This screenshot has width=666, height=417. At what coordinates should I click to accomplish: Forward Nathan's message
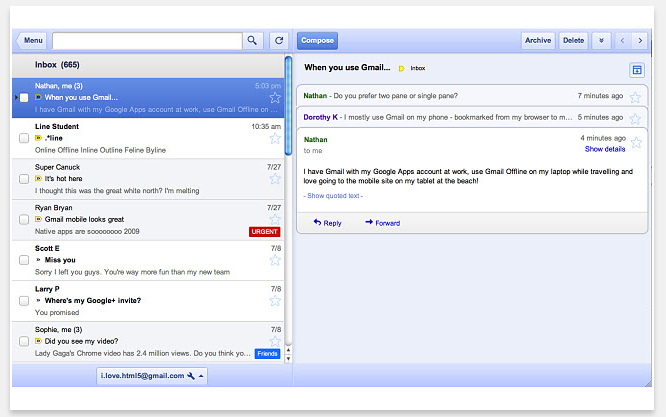point(382,223)
